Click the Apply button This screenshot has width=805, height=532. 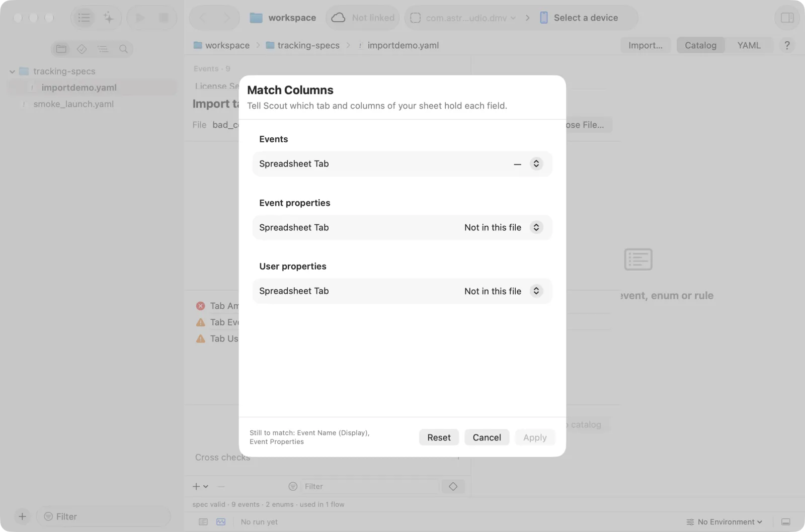pyautogui.click(x=535, y=437)
